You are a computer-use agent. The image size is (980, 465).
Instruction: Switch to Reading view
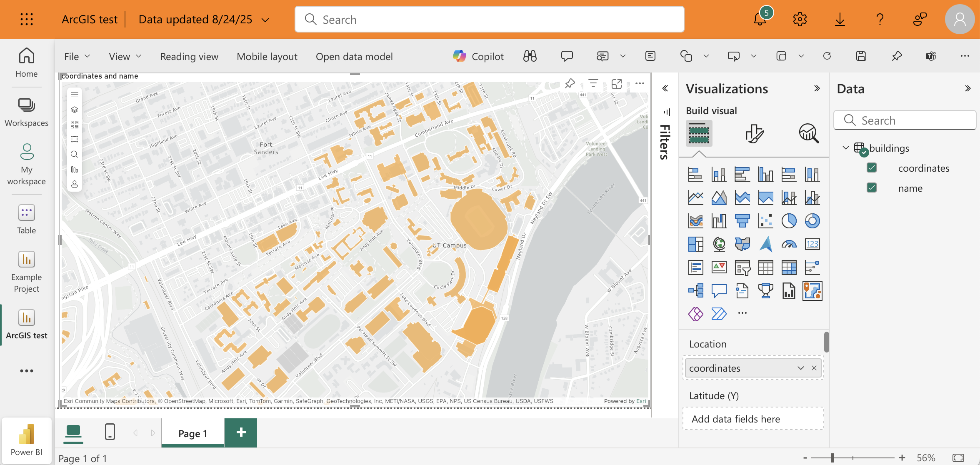click(189, 56)
